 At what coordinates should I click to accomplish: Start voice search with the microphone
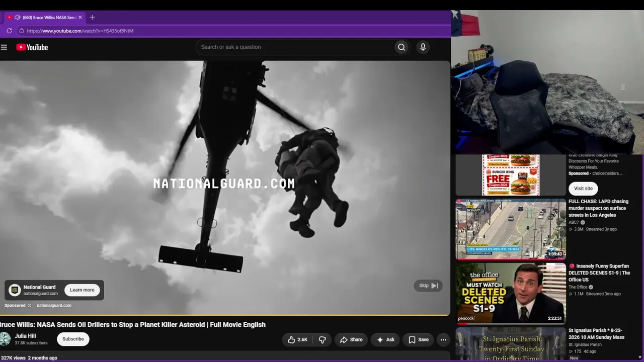point(423,47)
